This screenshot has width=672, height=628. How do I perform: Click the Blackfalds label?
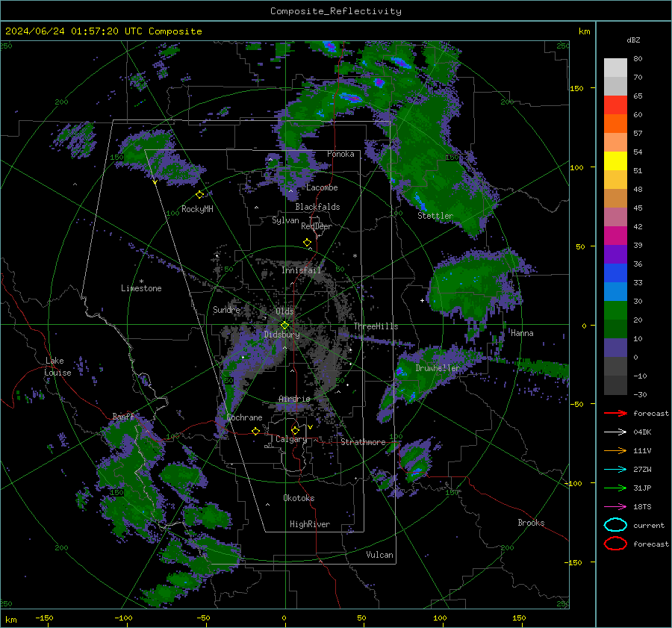pos(317,207)
